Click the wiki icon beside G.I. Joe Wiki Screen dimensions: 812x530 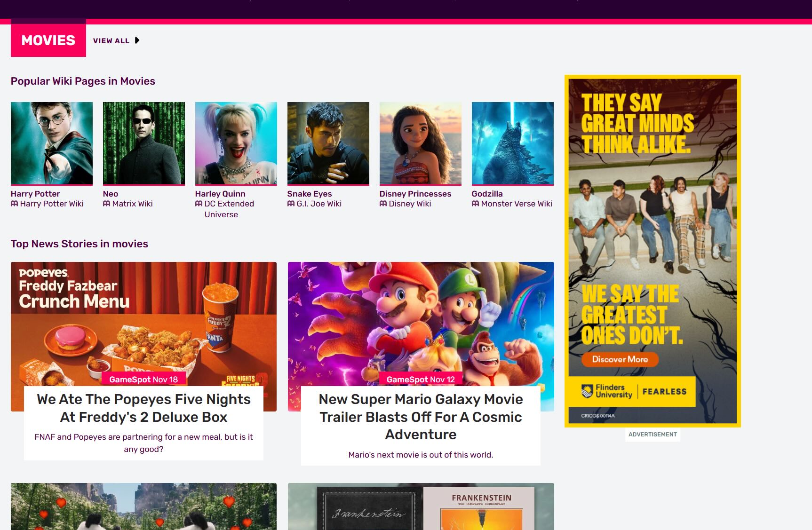pos(290,204)
